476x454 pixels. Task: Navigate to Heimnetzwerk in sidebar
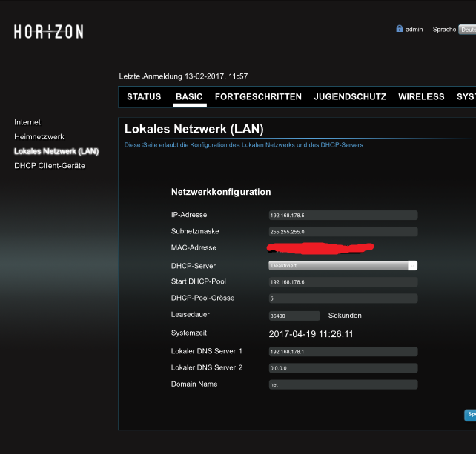click(x=39, y=137)
